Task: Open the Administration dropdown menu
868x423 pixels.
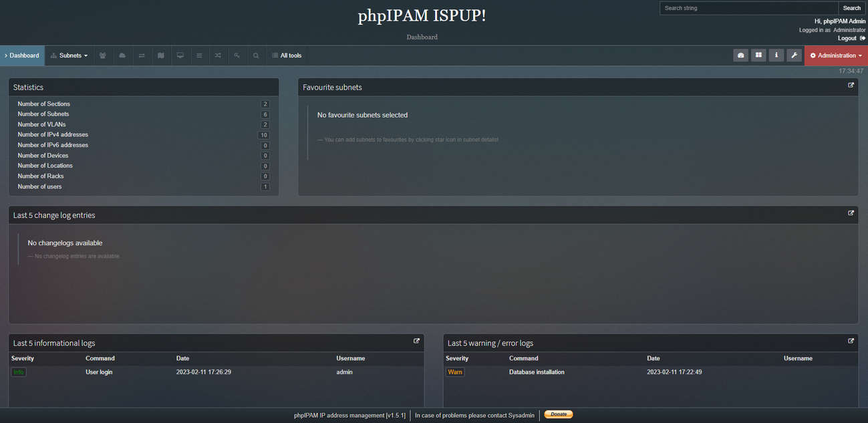Action: pyautogui.click(x=836, y=55)
